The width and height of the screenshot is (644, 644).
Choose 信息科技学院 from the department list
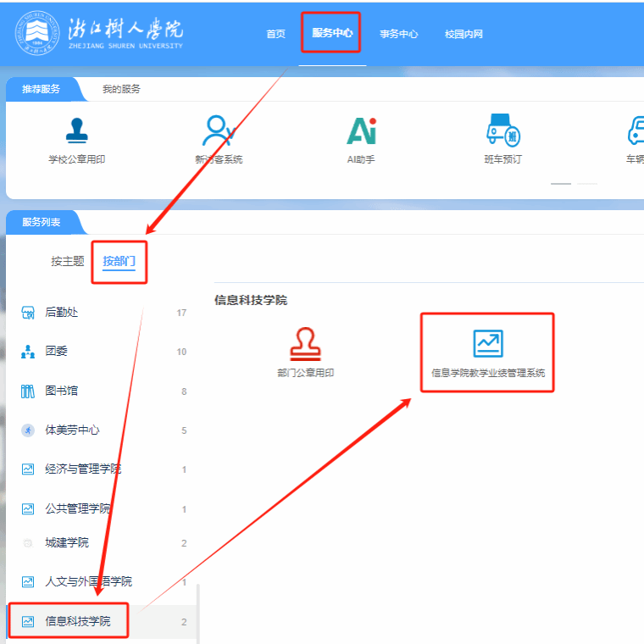[x=77, y=621]
